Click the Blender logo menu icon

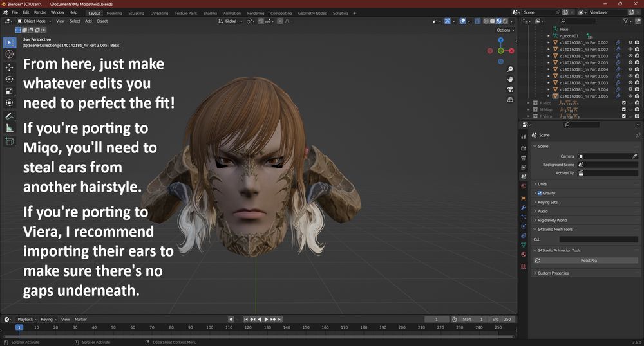click(x=6, y=13)
